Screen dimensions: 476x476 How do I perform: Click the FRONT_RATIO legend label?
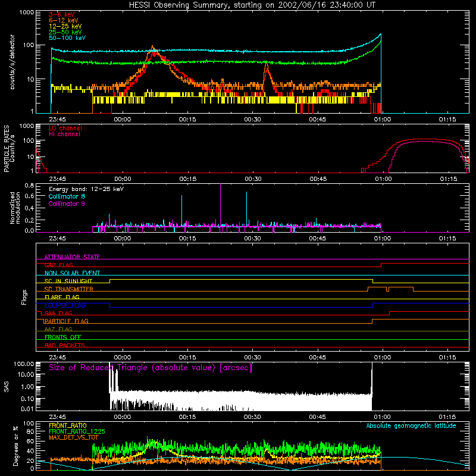[x=68, y=425]
